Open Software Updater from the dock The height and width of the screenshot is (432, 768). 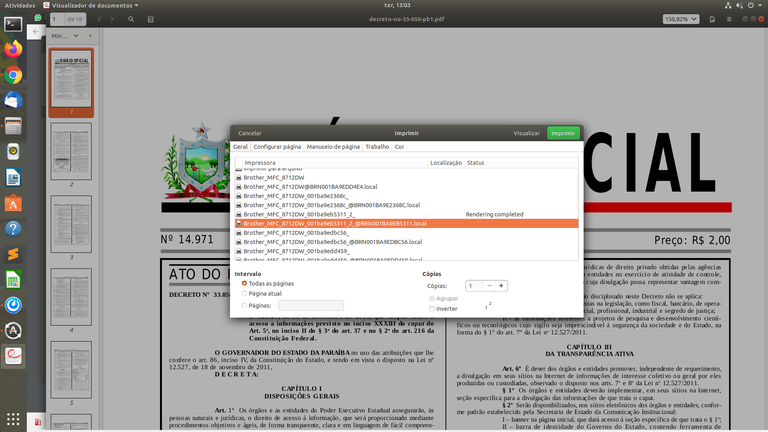pyautogui.click(x=13, y=331)
